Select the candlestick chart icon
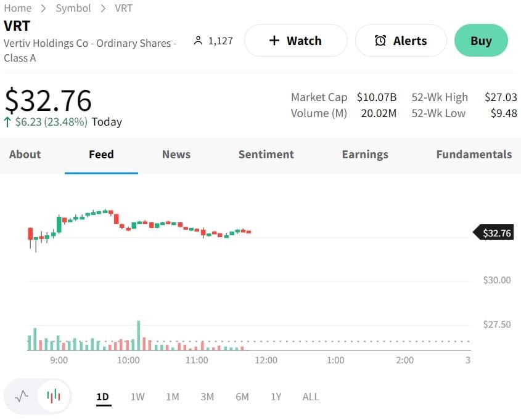The width and height of the screenshot is (521, 420). click(54, 396)
